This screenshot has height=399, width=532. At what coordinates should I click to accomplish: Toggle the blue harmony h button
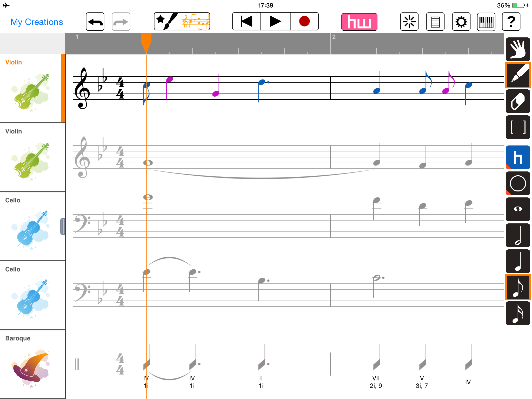517,157
